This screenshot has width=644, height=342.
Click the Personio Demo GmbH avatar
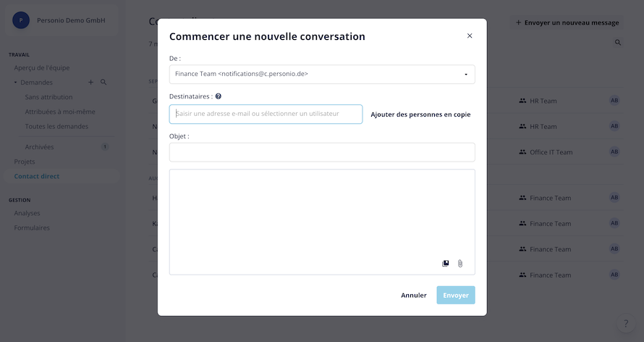21,20
